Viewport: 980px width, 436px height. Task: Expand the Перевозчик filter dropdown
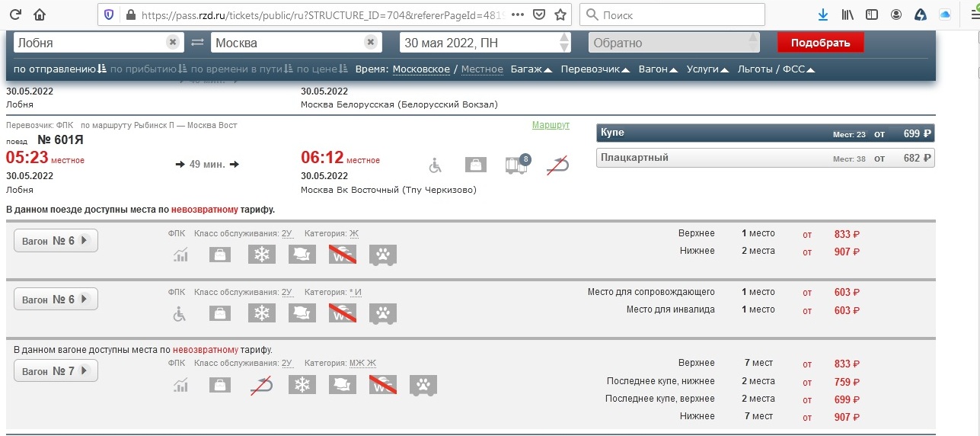coord(595,69)
